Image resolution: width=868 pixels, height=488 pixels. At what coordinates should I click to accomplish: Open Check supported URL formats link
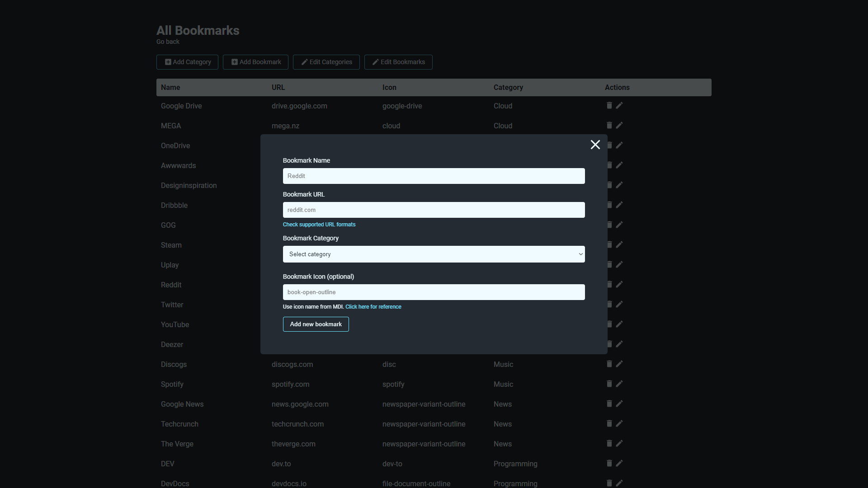(x=319, y=225)
